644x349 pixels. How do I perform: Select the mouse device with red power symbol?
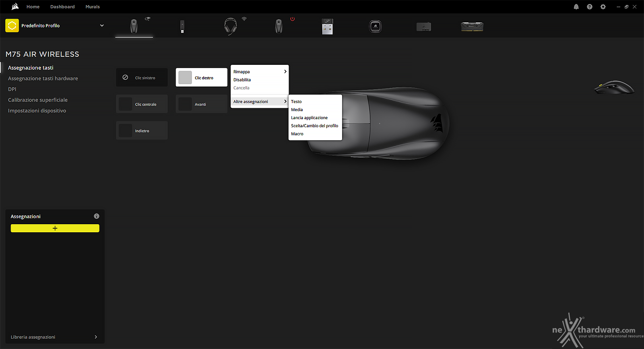click(x=279, y=27)
